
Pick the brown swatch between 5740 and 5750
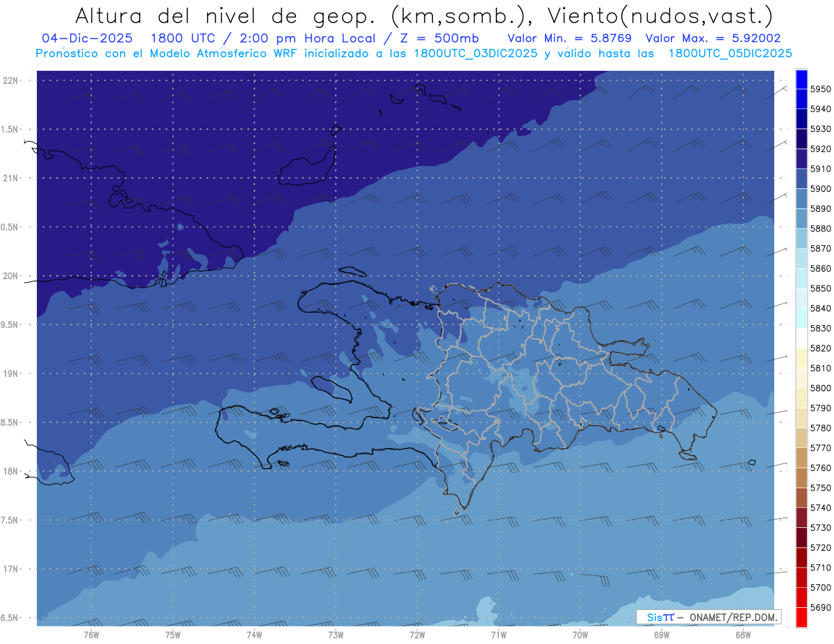[x=801, y=498]
